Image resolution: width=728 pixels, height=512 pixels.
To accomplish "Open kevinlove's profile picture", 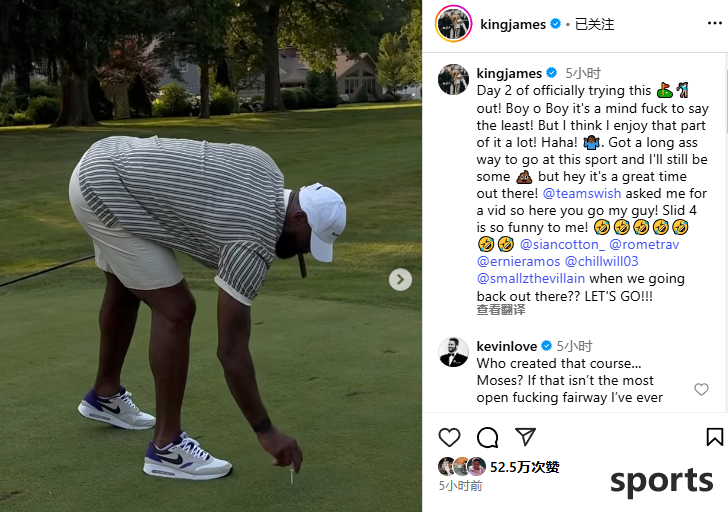I will pyautogui.click(x=453, y=352).
